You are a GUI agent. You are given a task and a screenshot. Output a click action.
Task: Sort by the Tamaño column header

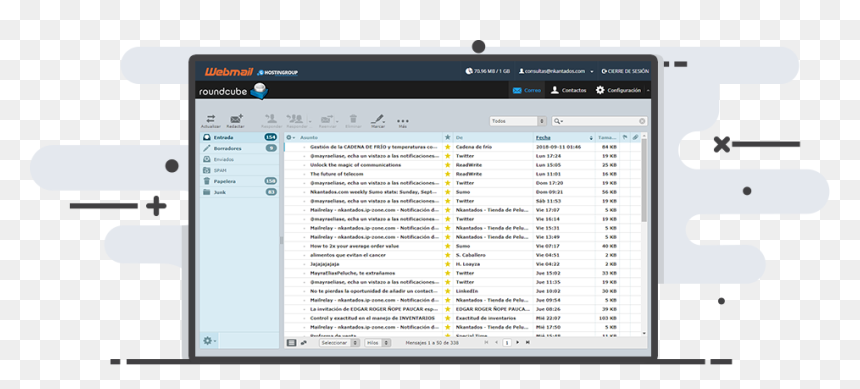click(607, 138)
